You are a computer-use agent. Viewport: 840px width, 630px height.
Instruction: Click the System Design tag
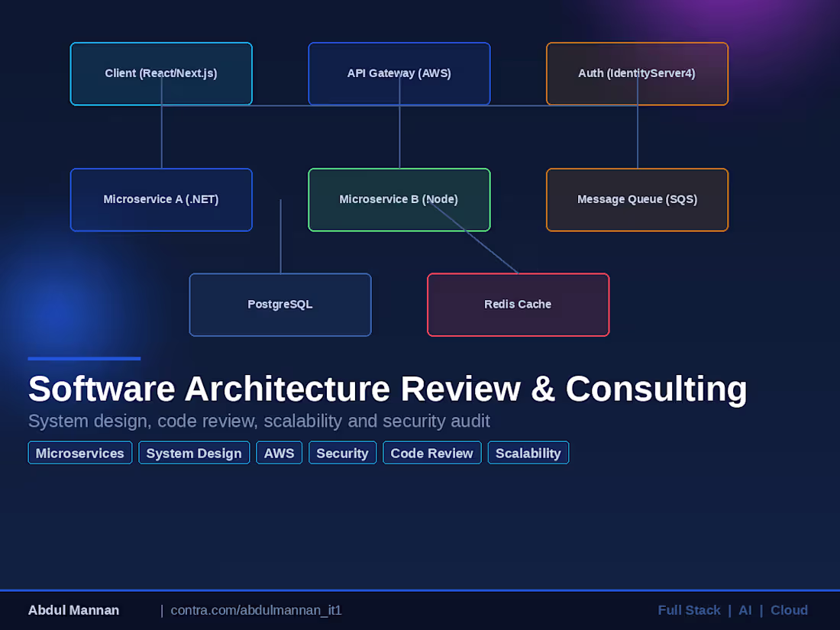click(x=194, y=453)
